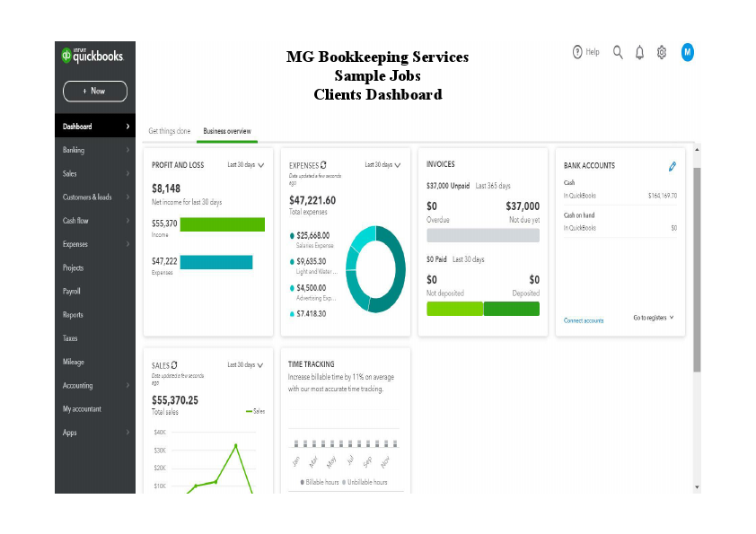Click the light green Not deposited bar
756x534 pixels.
454,309
